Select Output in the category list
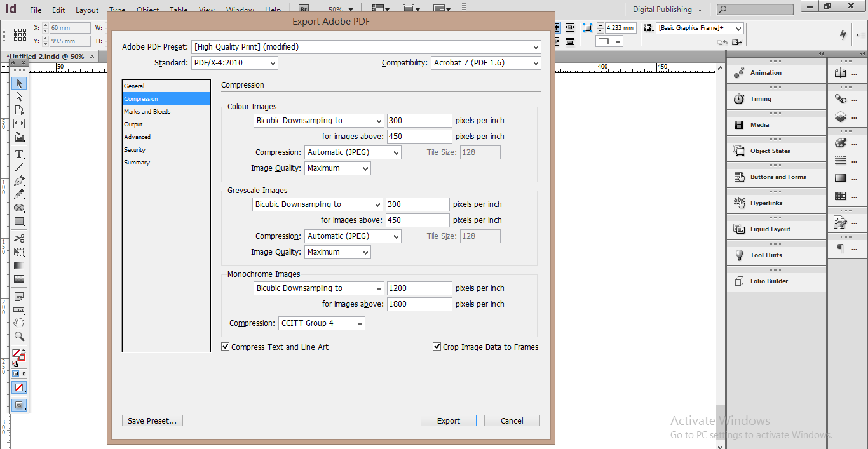This screenshot has width=868, height=449. coord(166,124)
